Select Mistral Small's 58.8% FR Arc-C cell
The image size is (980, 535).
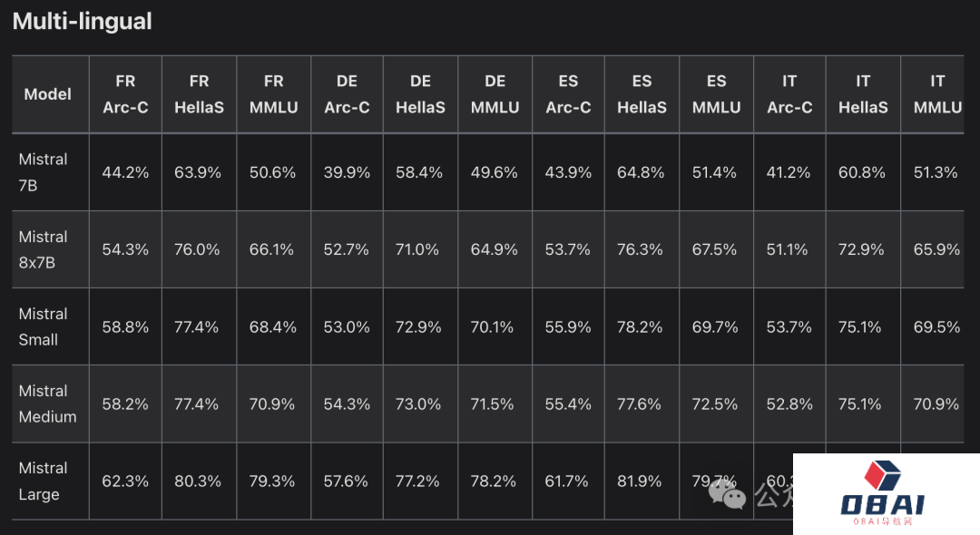(x=125, y=326)
